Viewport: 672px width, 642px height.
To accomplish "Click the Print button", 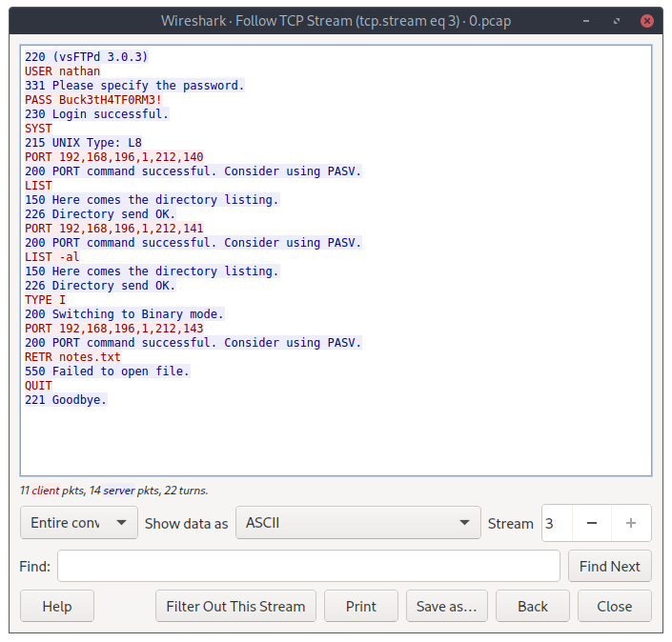I will coord(361,606).
